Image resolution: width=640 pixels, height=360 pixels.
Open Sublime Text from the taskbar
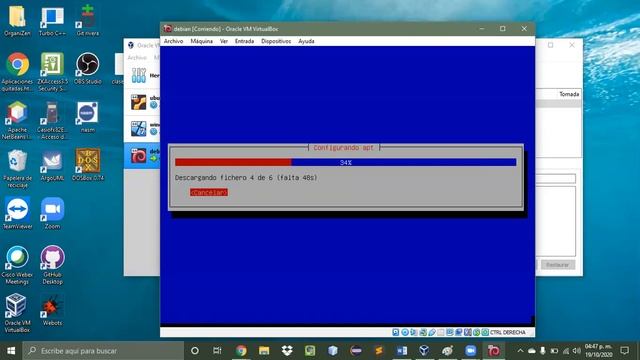(x=379, y=351)
